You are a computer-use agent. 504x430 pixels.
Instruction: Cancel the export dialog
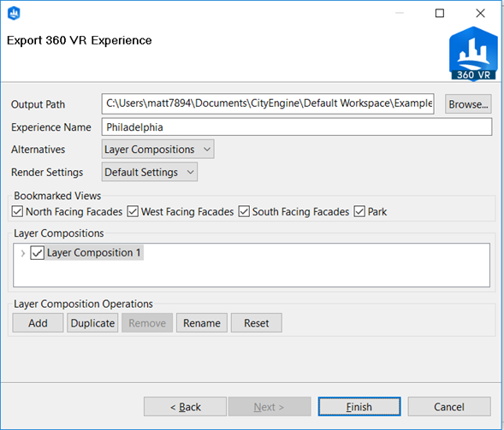coord(449,407)
